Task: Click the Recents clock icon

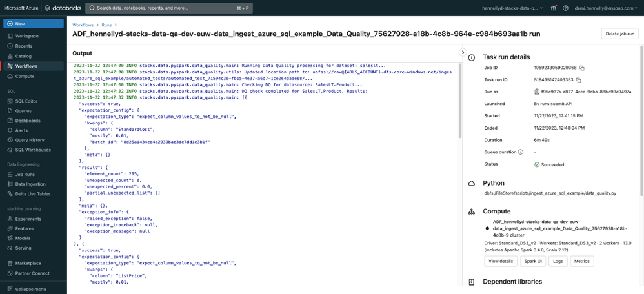Action: click(10, 46)
